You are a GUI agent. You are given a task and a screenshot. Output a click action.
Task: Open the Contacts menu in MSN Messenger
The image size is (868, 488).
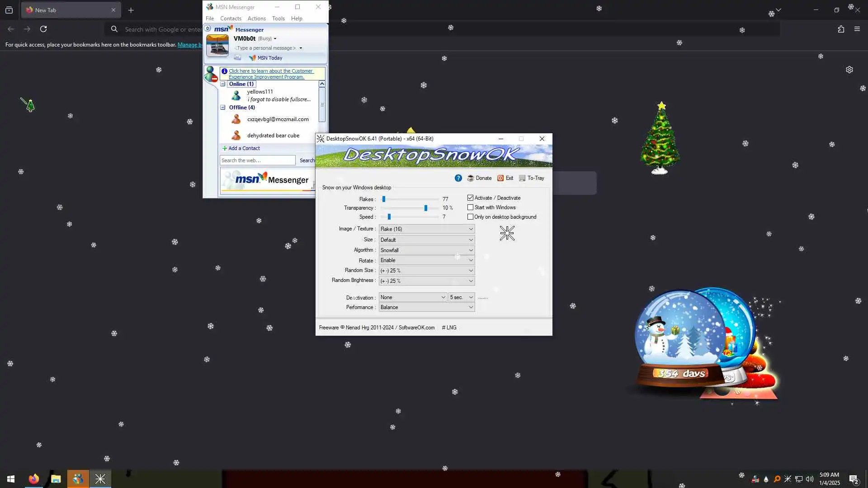(x=231, y=19)
